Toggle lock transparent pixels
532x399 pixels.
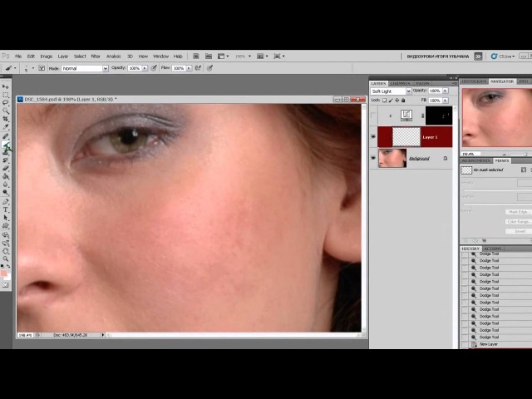coord(384,101)
